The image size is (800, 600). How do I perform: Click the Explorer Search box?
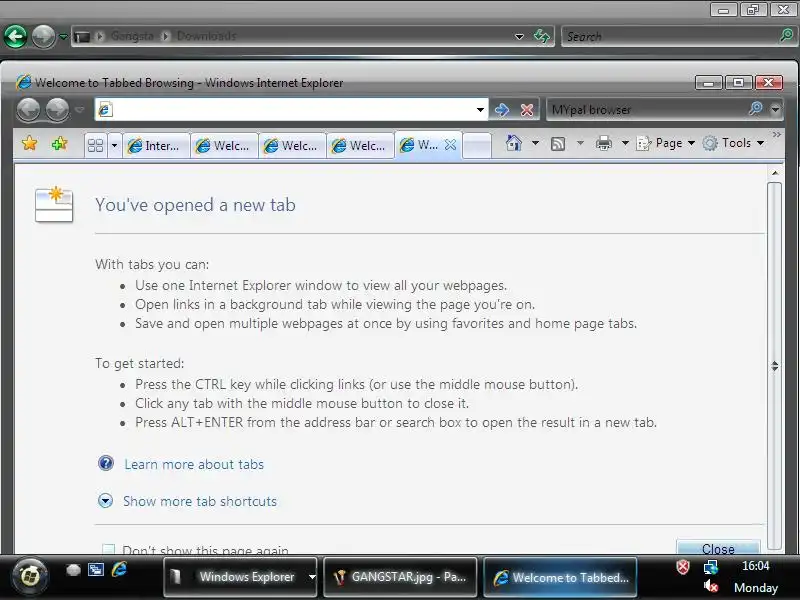[669, 36]
